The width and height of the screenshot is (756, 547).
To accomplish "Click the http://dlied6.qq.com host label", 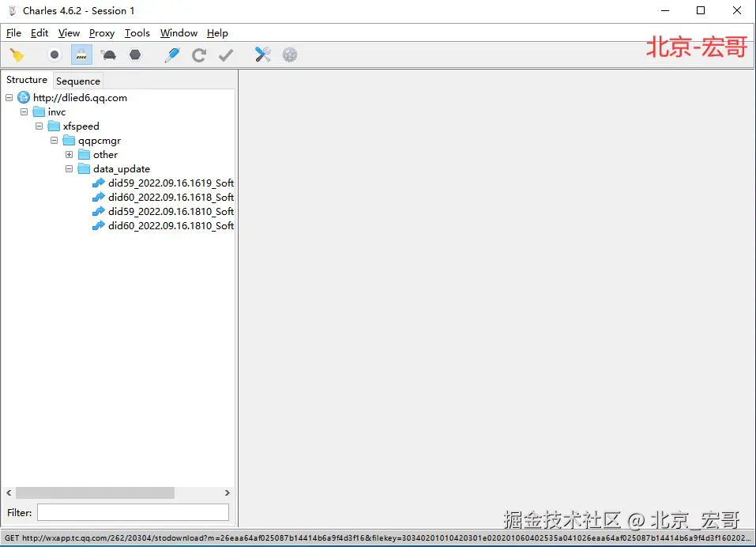I will 80,98.
